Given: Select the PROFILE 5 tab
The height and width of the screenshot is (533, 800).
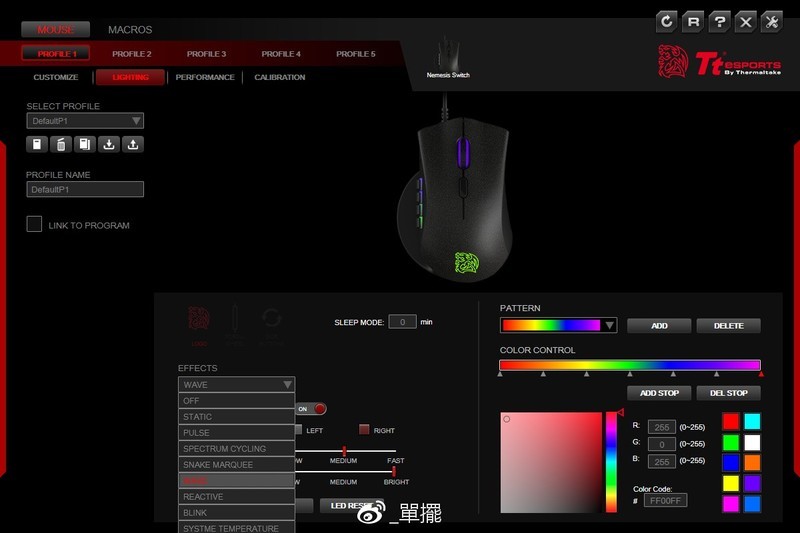Looking at the screenshot, I should coord(356,54).
